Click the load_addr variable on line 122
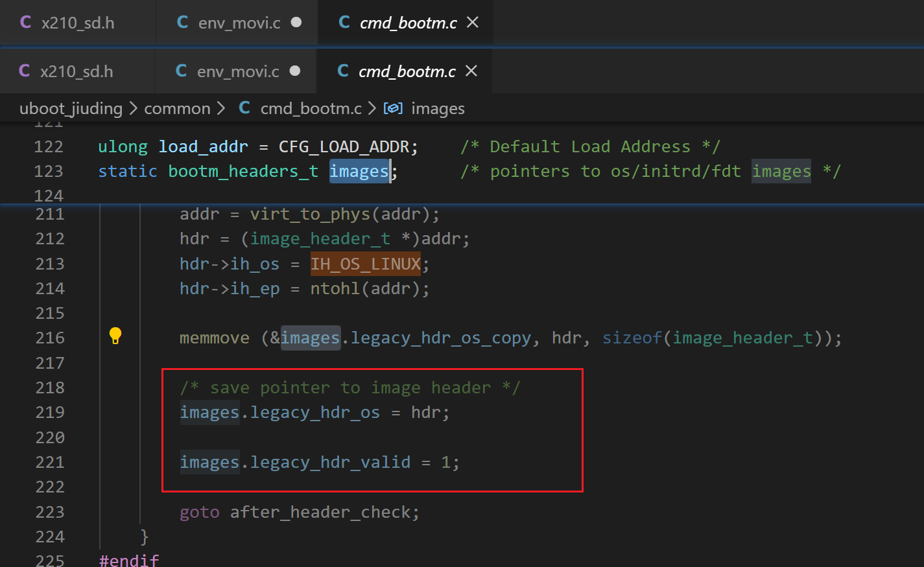The image size is (924, 567). pos(204,147)
